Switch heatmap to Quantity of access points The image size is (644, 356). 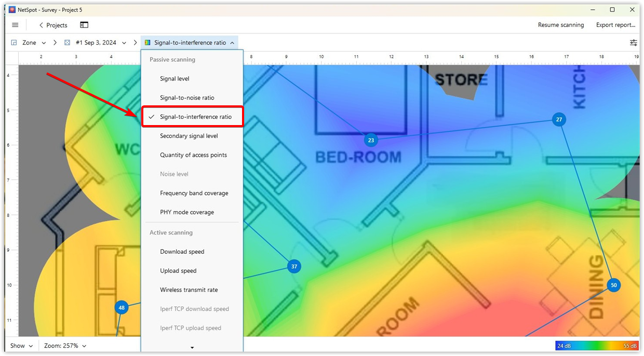193,155
